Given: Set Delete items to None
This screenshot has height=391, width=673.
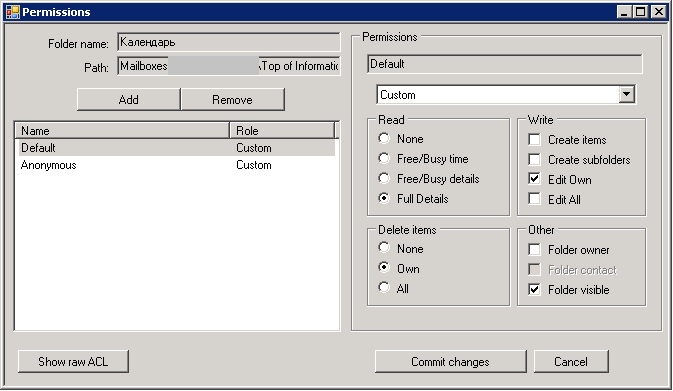Looking at the screenshot, I should (384, 248).
